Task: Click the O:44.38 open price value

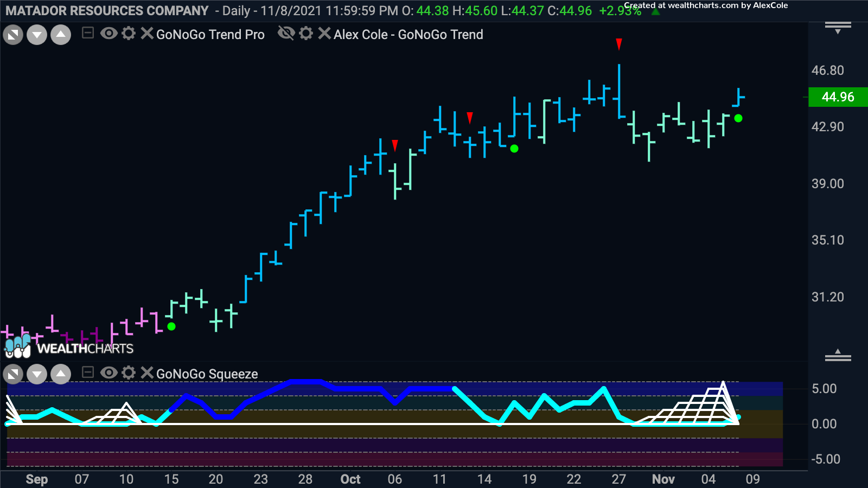Action: (425, 11)
